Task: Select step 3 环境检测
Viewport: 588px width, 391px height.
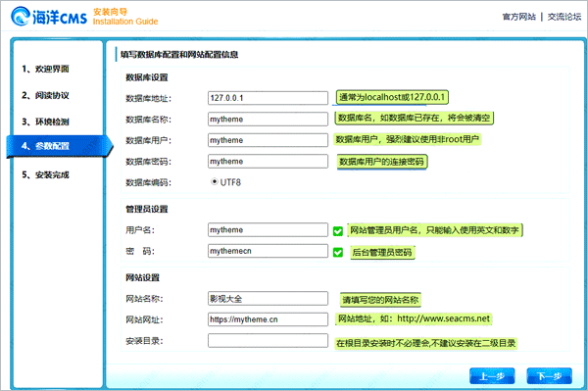Action: pyautogui.click(x=45, y=122)
